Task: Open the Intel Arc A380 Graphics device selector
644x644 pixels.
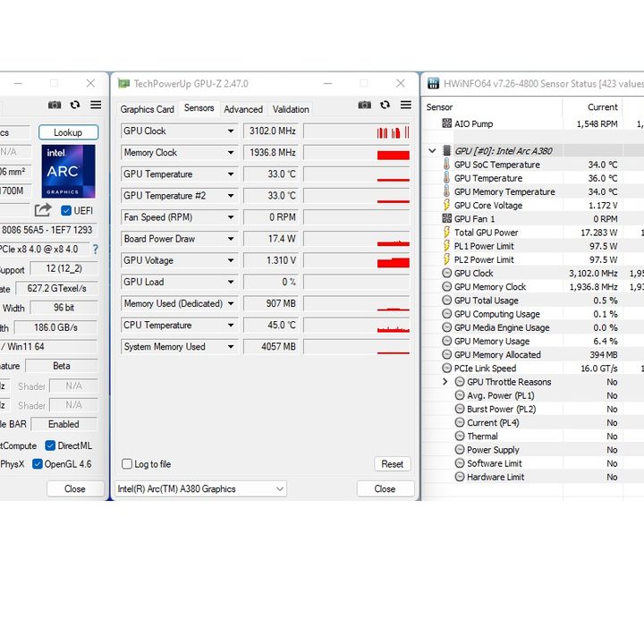Action: pyautogui.click(x=200, y=488)
